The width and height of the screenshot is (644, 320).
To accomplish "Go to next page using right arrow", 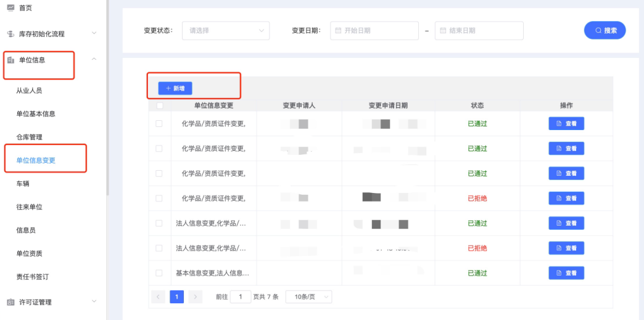I will click(x=196, y=297).
